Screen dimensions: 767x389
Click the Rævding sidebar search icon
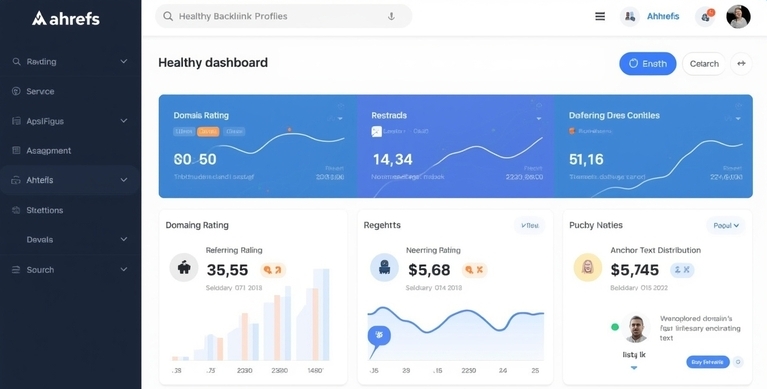tap(16, 62)
